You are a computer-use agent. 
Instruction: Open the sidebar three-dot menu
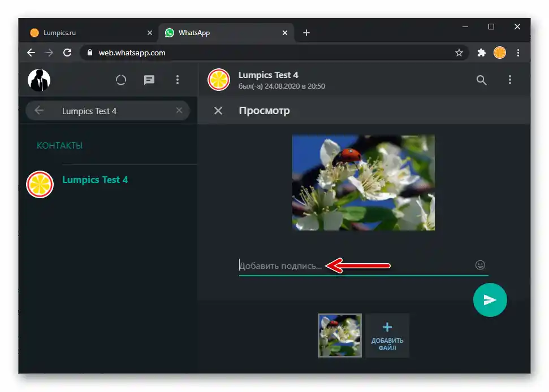pos(178,80)
